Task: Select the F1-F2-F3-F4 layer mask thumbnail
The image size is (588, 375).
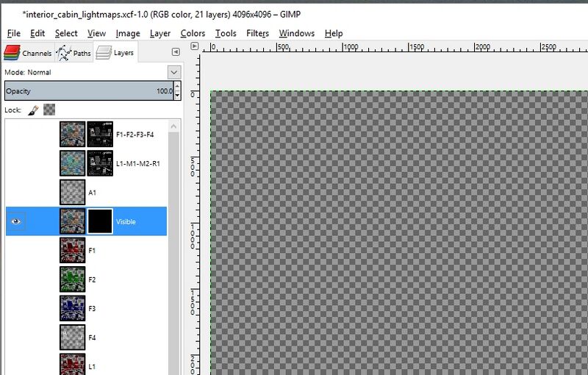Action: [100, 135]
